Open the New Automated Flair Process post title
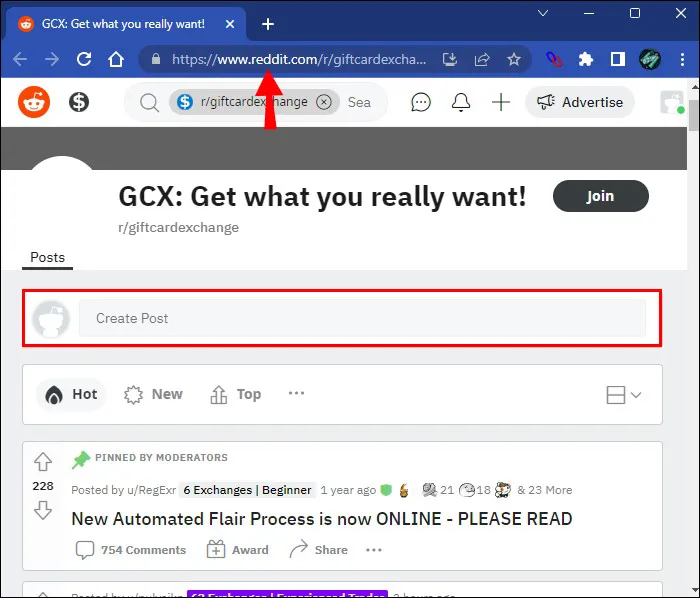The height and width of the screenshot is (598, 700). tap(321, 519)
